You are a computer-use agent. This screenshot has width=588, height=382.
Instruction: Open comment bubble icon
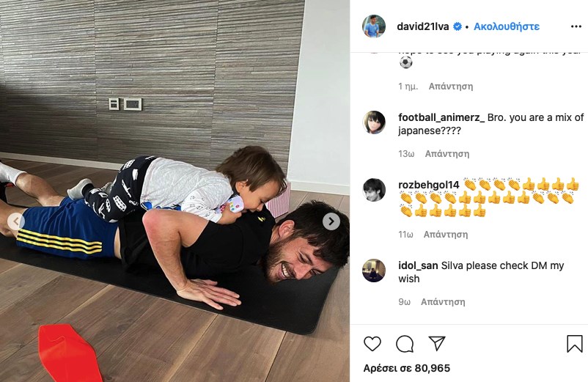(x=405, y=343)
